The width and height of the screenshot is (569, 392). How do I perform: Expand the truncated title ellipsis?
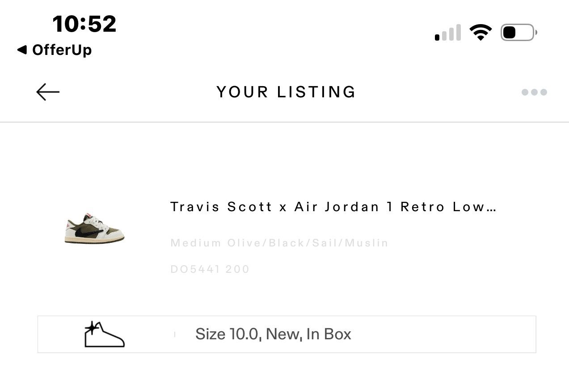click(491, 208)
